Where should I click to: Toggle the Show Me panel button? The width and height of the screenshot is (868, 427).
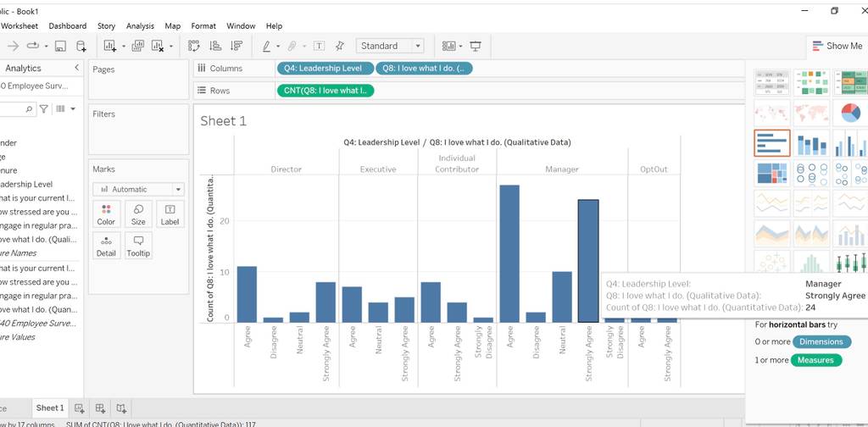pyautogui.click(x=837, y=46)
